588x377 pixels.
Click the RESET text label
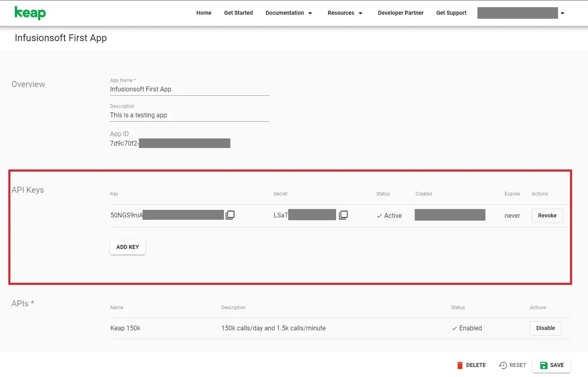(518, 365)
